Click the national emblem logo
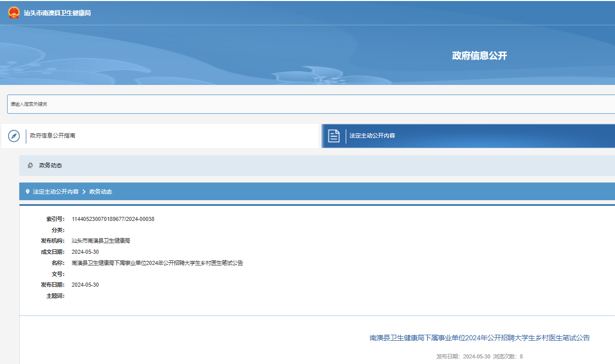This screenshot has width=615, height=364. click(x=14, y=13)
